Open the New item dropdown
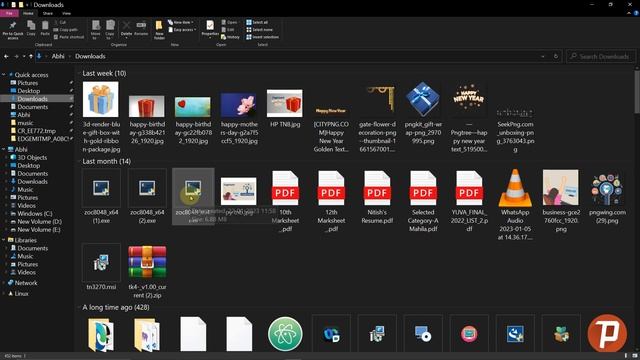Image resolution: width=640 pixels, height=360 pixels. click(181, 22)
